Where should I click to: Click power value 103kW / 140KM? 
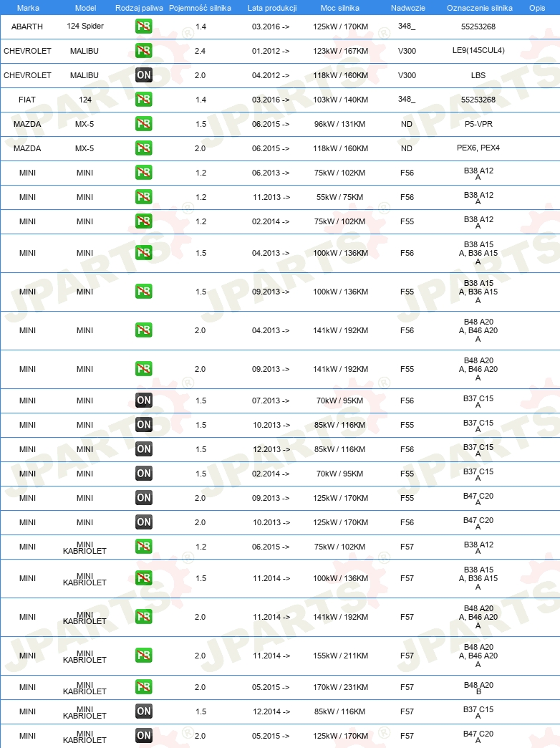341,99
